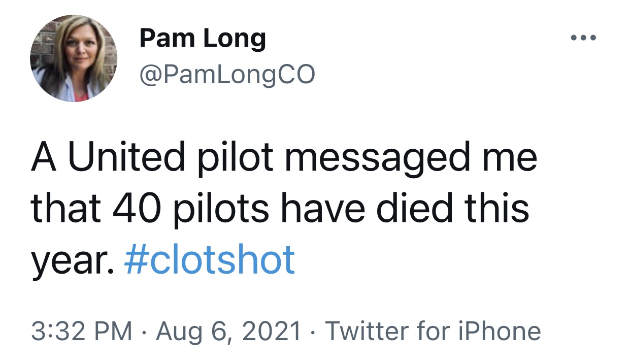Click the word "United" in the tweet
630x364 pixels.
(127, 157)
